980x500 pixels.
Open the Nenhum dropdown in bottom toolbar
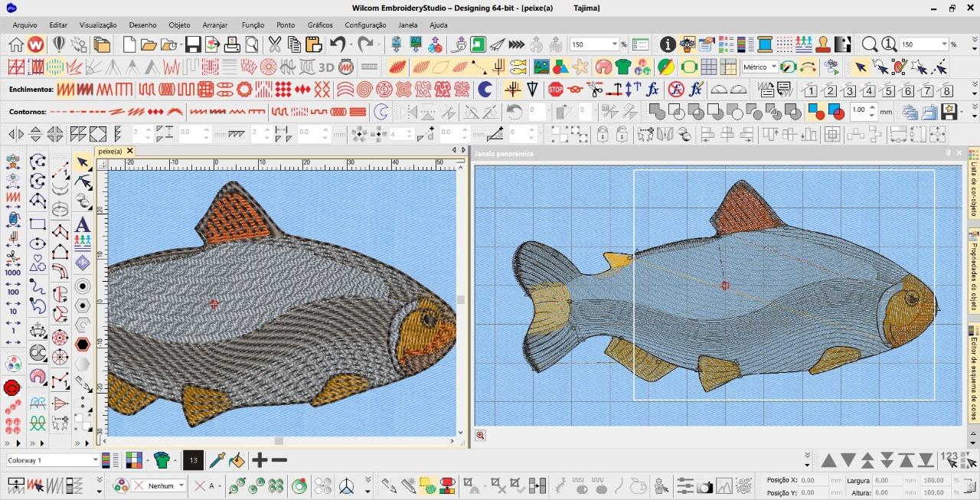pos(181,485)
